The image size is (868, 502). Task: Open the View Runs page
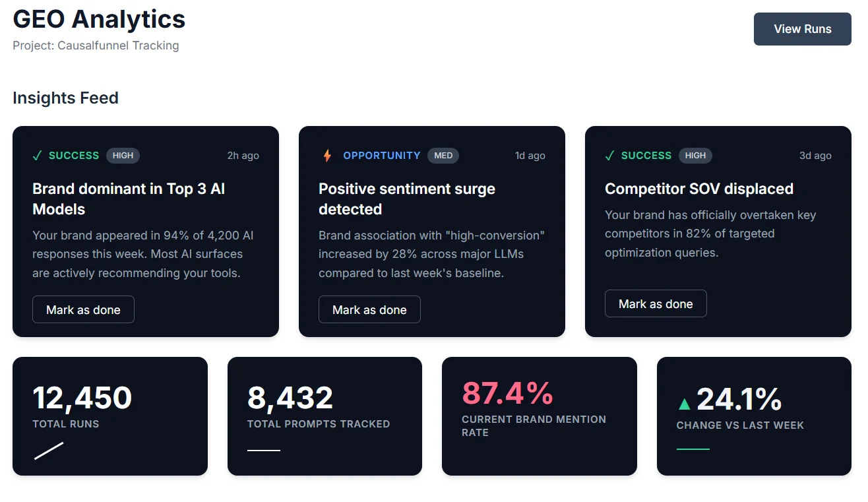(x=803, y=29)
